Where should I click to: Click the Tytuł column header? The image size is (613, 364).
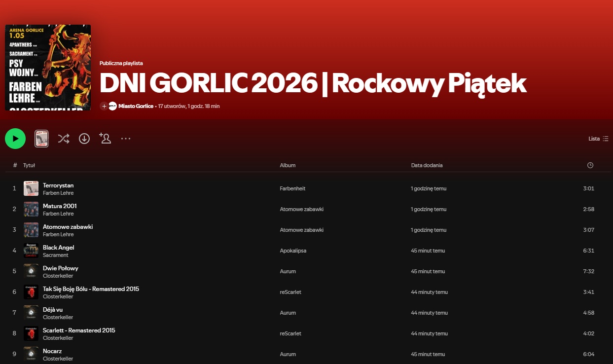(x=29, y=165)
